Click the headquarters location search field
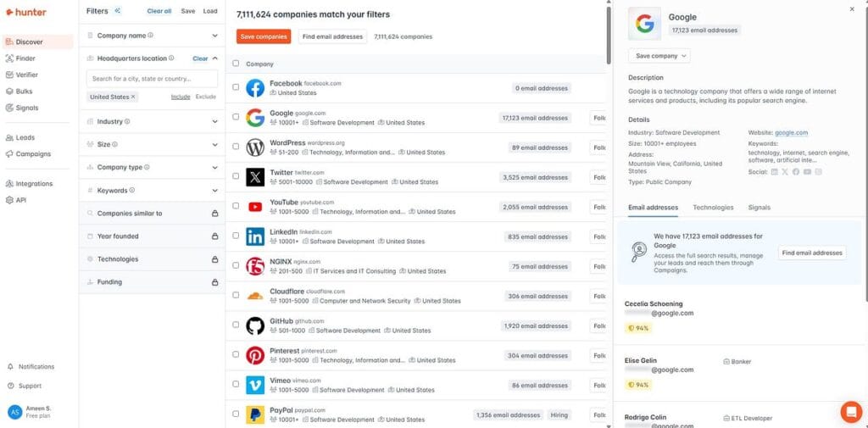 pyautogui.click(x=153, y=79)
